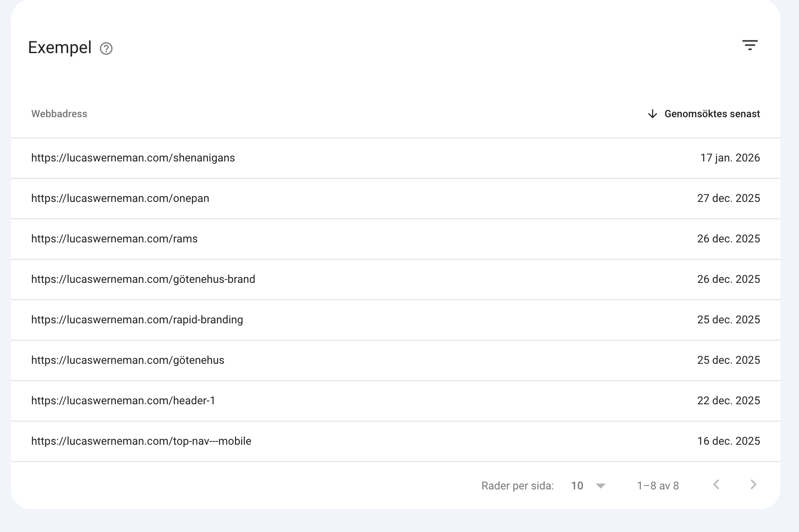Viewport: 799px width, 532px height.
Task: Click the 17 jan. 2026 date cell
Action: tap(730, 158)
